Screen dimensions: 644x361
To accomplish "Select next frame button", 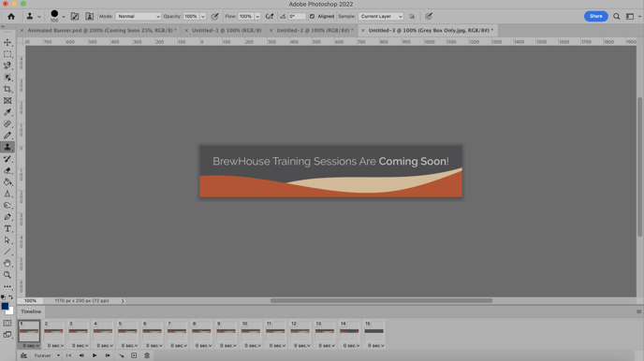I will pos(108,355).
